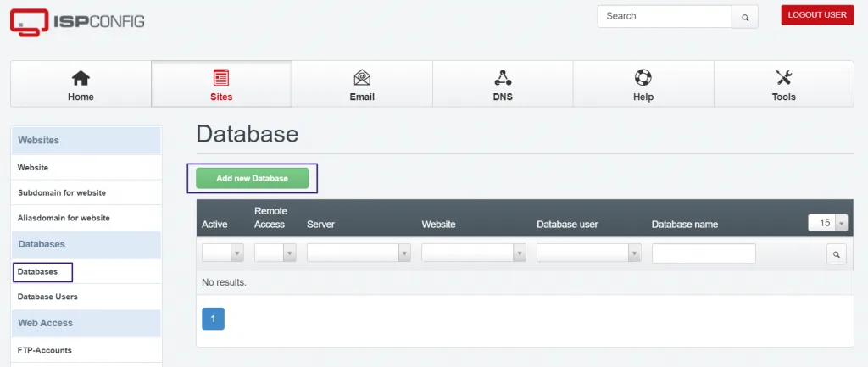Click the LOGOUT USER button
This screenshot has width=868, height=367.
coord(817,15)
